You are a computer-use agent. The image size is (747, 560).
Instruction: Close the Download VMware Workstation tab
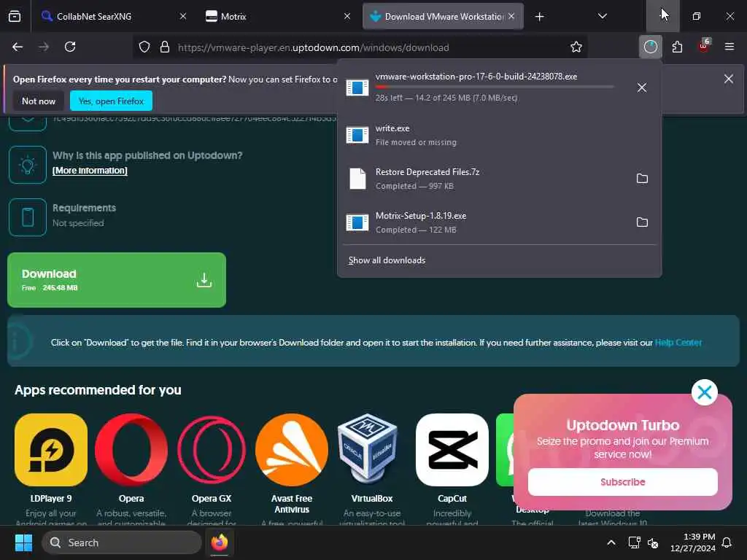coord(511,16)
